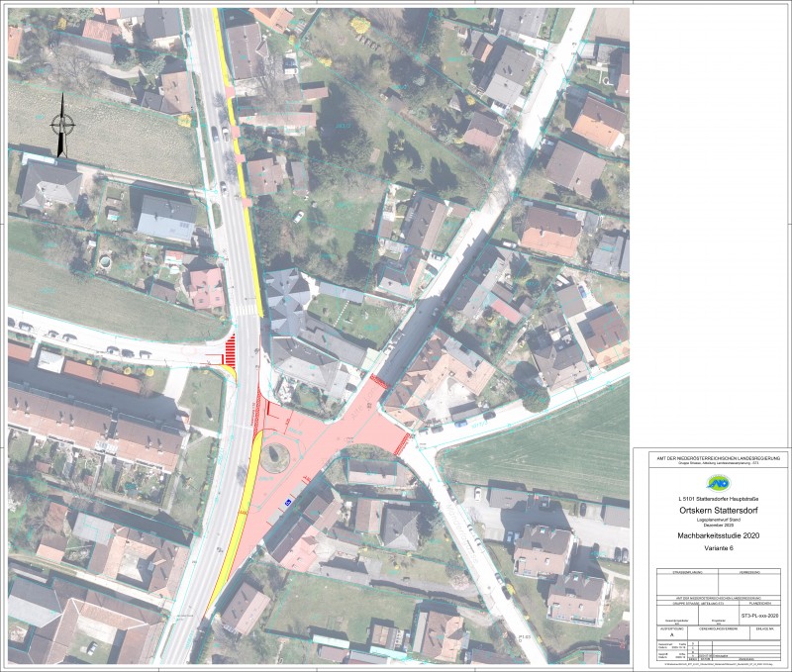Click the 'AUSFERTIGUNG' cell heading
The image size is (792, 672).
[x=670, y=629]
